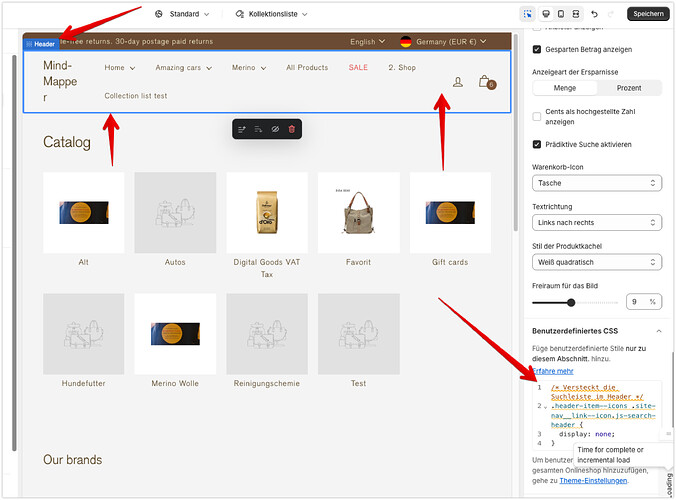Click the Speichern save button
Image resolution: width=676 pixels, height=500 pixels.
[648, 14]
